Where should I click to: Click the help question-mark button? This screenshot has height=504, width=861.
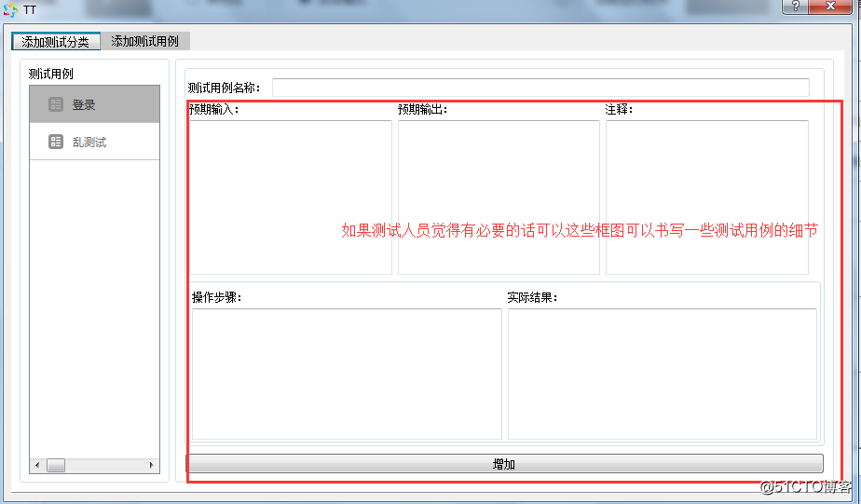pyautogui.click(x=795, y=6)
